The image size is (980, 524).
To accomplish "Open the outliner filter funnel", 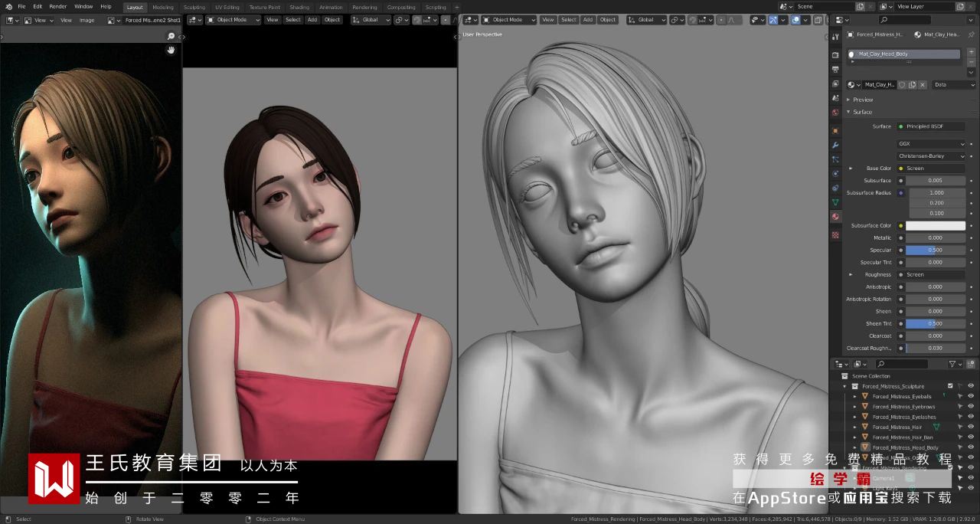I will (952, 364).
